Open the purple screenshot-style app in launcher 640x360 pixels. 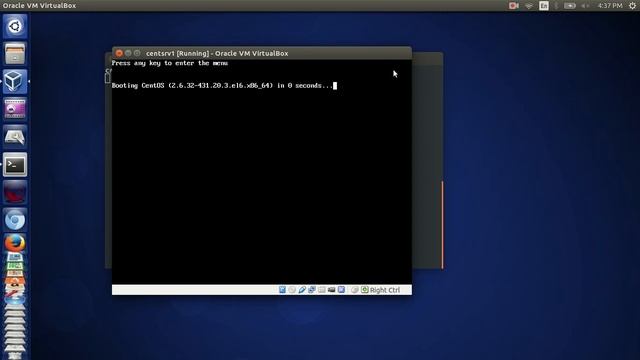tap(15, 109)
